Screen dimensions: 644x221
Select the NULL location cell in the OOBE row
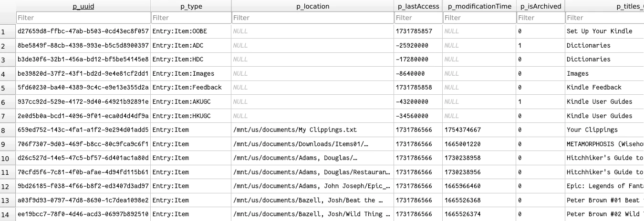(313, 31)
